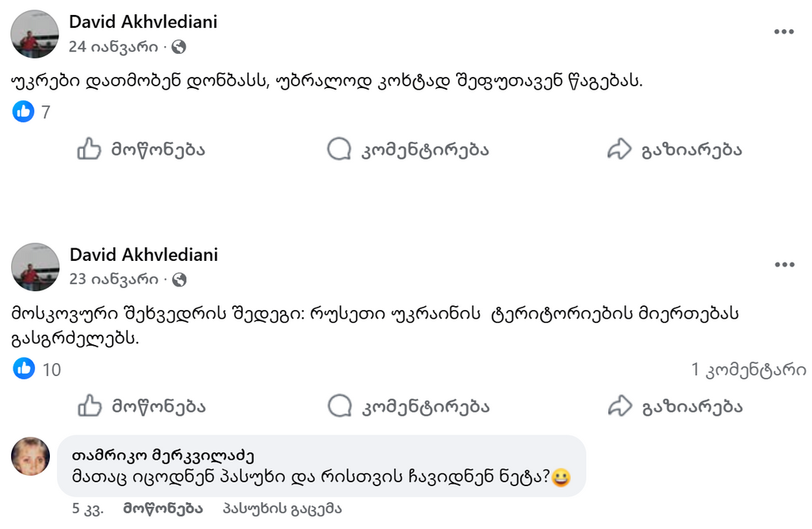
Task: Click David Akhvlediani's avatar on the second post
Action: pyautogui.click(x=35, y=267)
